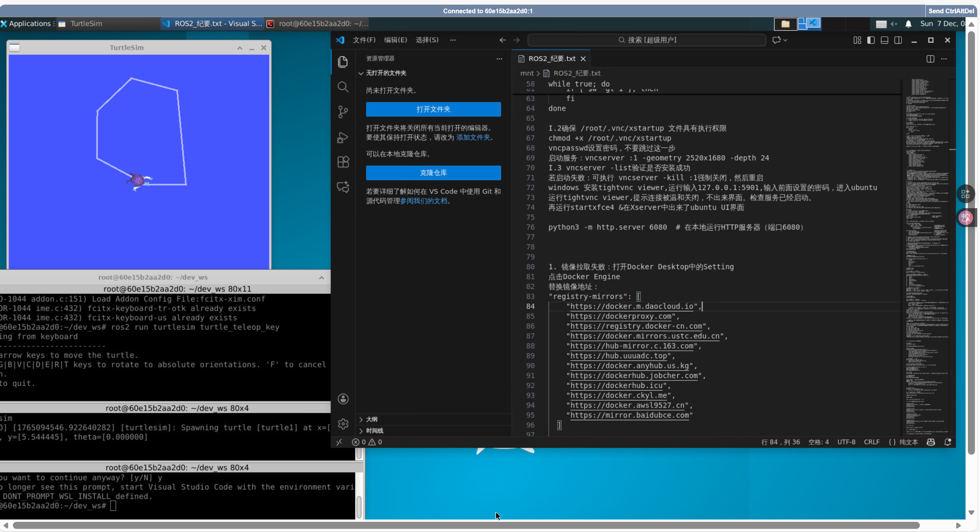
Task: Click the split editor right icon
Action: 930,59
